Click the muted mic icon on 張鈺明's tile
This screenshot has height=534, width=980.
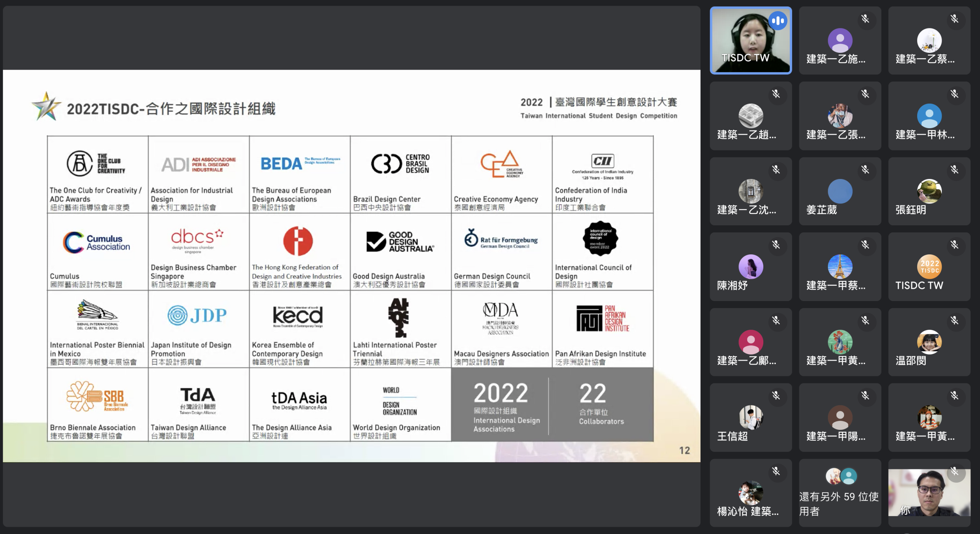click(954, 169)
